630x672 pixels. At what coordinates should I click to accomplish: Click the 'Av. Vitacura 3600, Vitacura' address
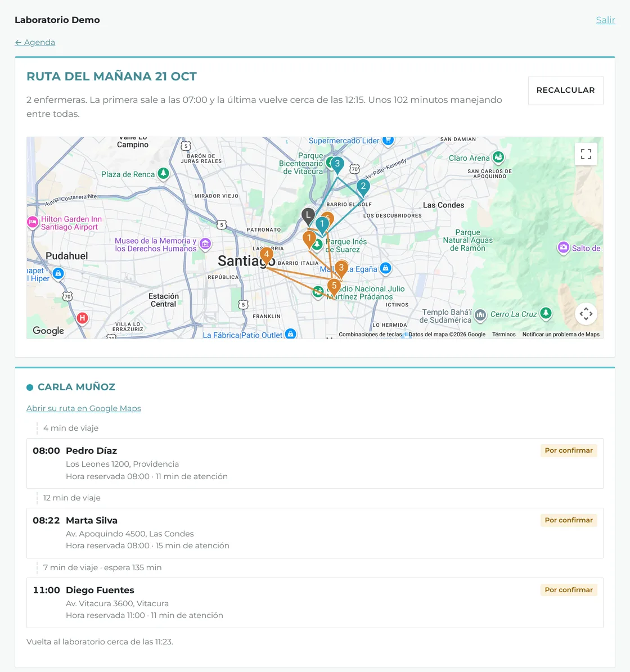point(118,603)
